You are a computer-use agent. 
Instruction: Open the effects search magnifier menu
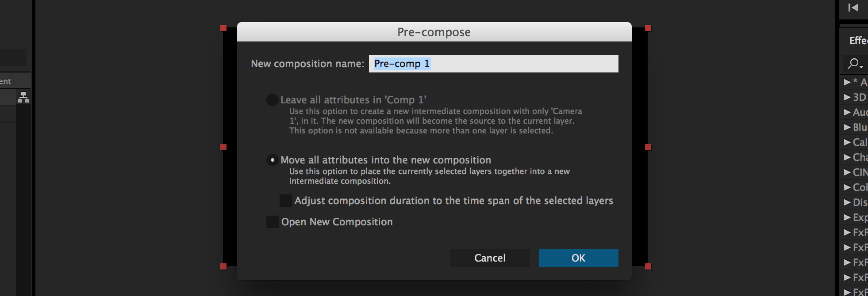(x=855, y=64)
